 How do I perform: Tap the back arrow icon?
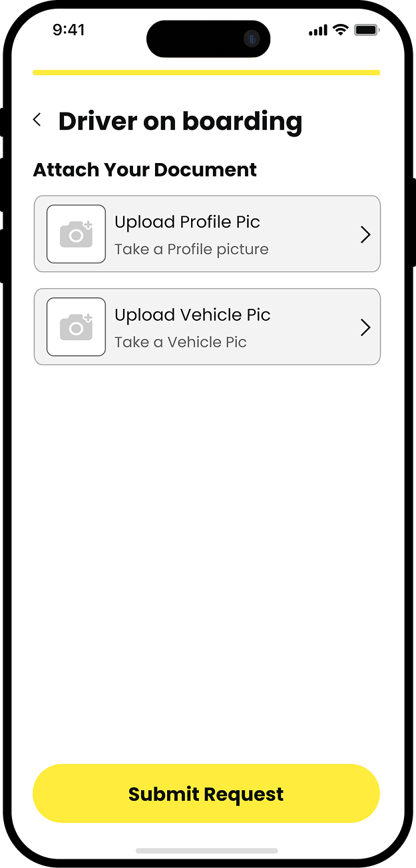pyautogui.click(x=37, y=120)
